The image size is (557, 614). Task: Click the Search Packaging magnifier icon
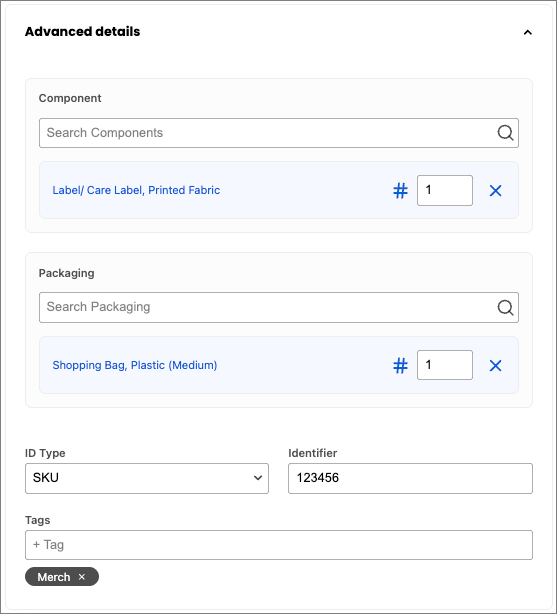[x=505, y=307]
